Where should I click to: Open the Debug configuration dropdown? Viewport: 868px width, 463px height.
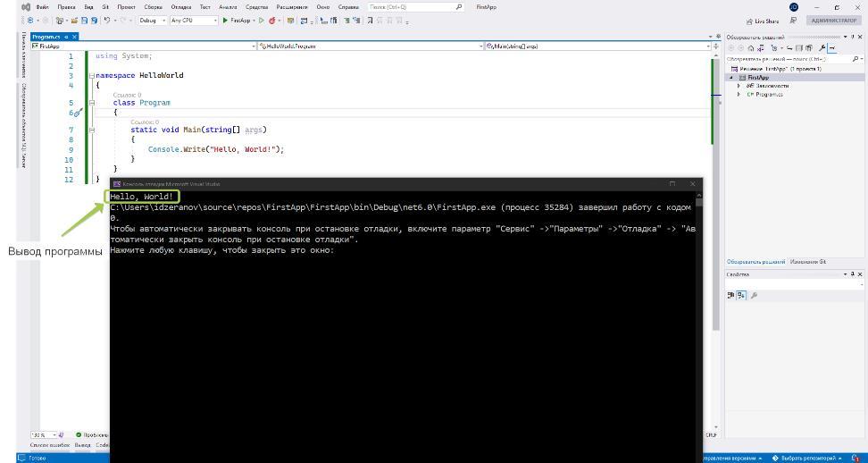(x=151, y=20)
